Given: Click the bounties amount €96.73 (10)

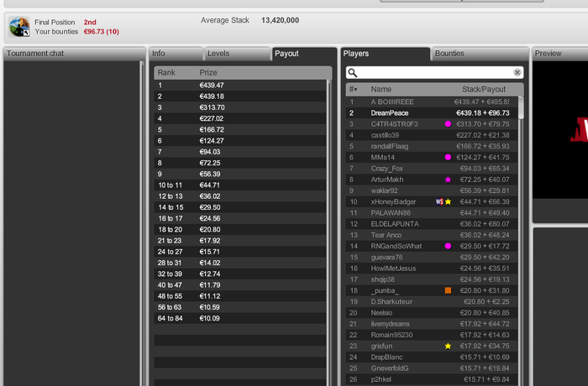Looking at the screenshot, I should click(x=102, y=32).
